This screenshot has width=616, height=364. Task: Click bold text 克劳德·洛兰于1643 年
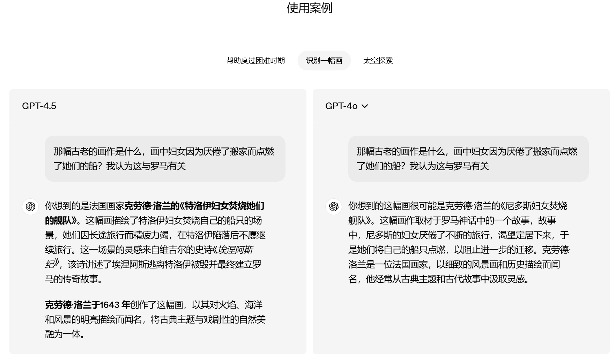[x=87, y=305]
